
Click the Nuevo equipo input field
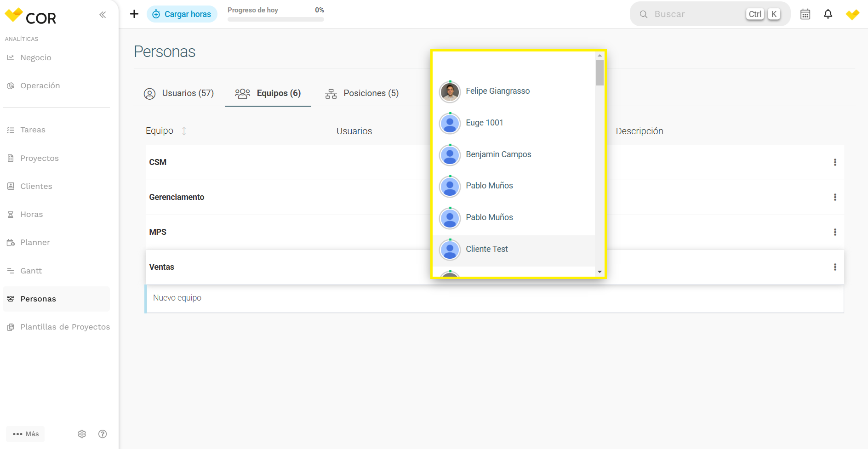click(494, 299)
